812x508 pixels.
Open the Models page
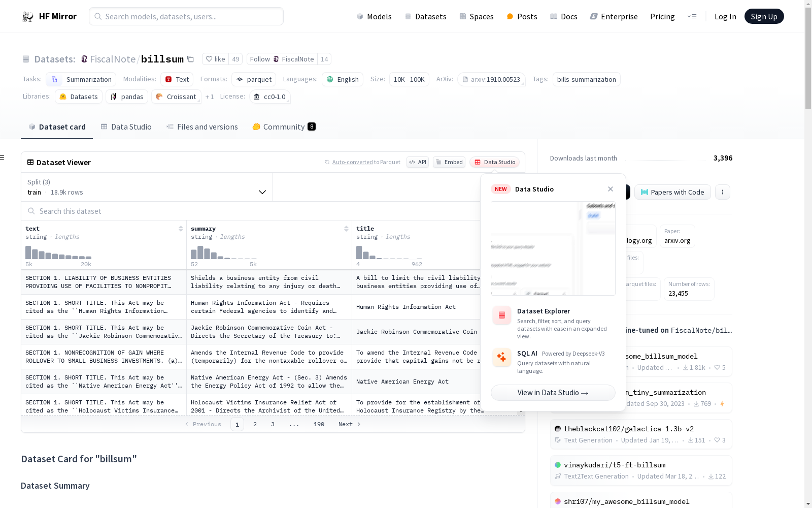click(374, 16)
